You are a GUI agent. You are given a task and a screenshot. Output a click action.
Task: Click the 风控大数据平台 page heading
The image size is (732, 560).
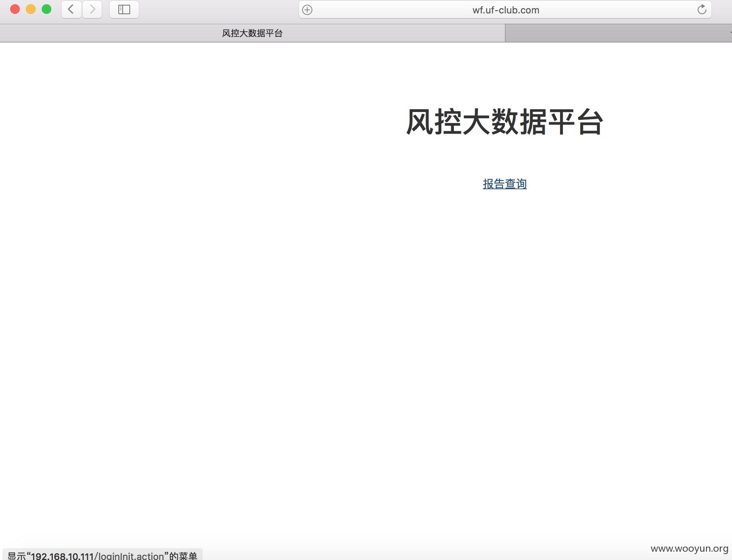pyautogui.click(x=505, y=122)
